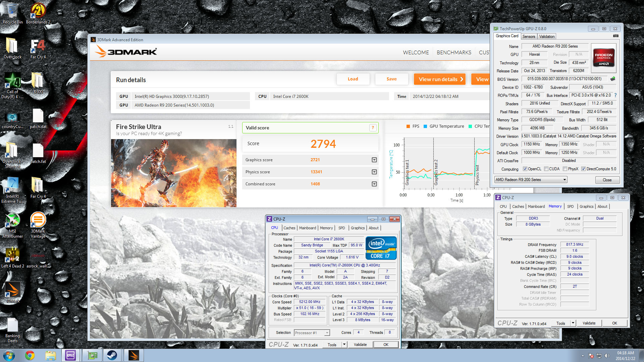Viewport: 644px width, 362px height.
Task: Toggle CUDA checkbox in GPU-Z
Action: 546,169
